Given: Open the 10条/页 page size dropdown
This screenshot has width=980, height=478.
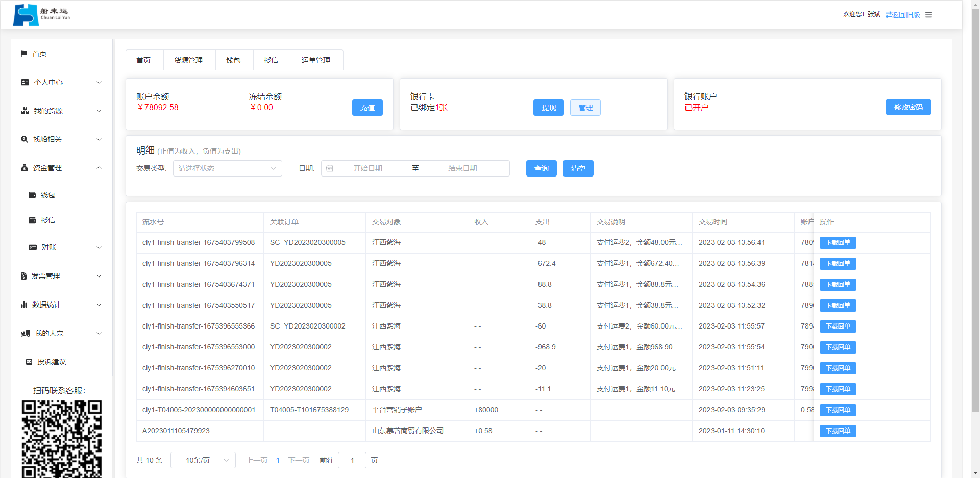Looking at the screenshot, I should coord(203,460).
